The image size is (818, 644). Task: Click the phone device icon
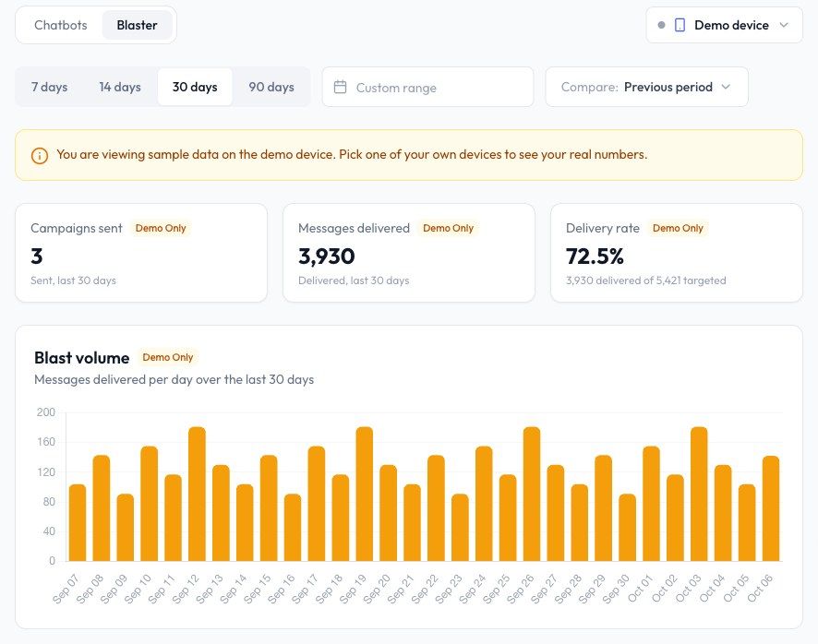tap(680, 25)
